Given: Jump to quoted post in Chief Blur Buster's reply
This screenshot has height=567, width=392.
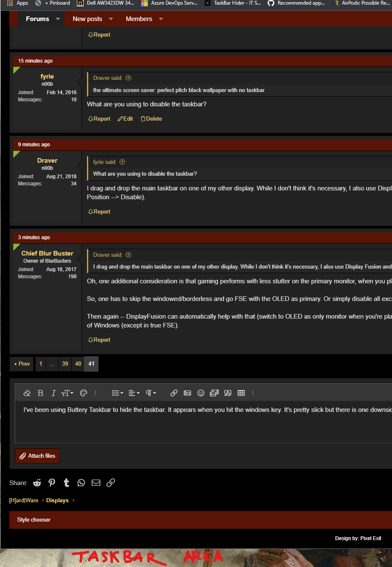Looking at the screenshot, I should pyautogui.click(x=129, y=255).
